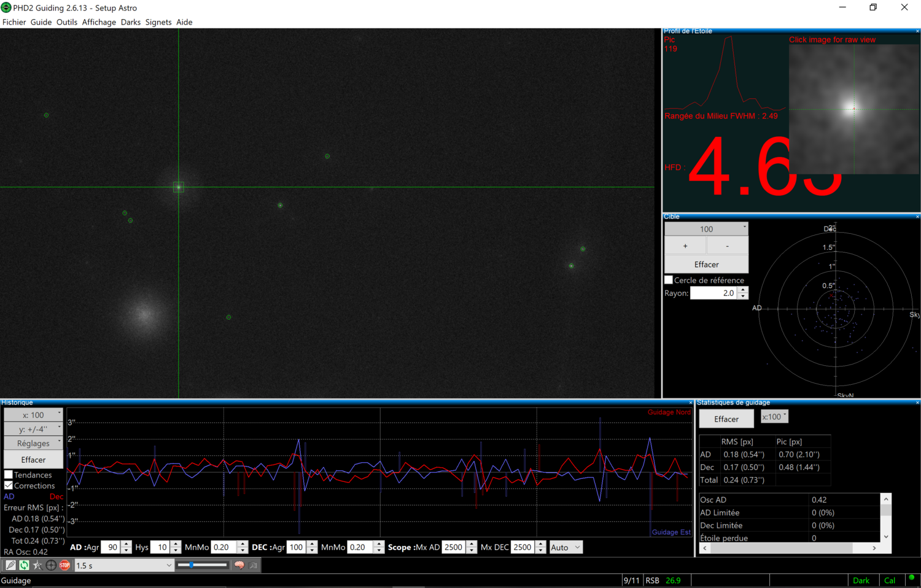This screenshot has width=921, height=588.
Task: Enable the Tendances checkbox
Action: pyautogui.click(x=9, y=474)
